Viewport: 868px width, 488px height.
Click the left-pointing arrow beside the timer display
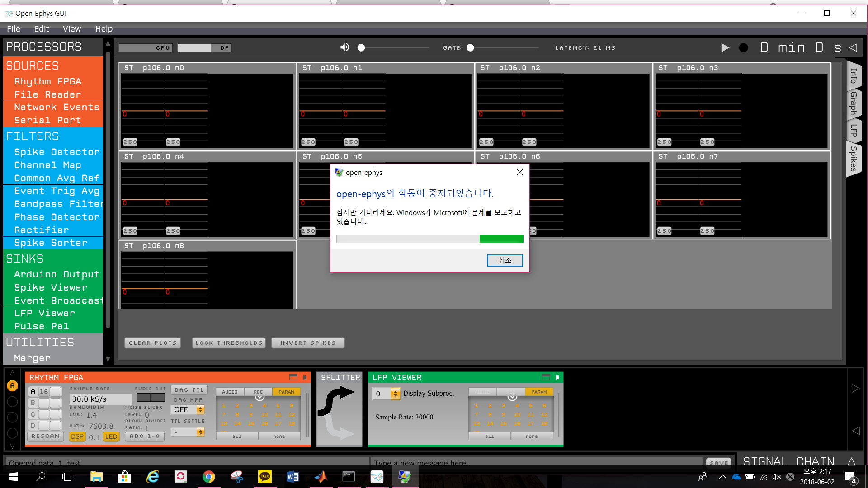(x=854, y=47)
